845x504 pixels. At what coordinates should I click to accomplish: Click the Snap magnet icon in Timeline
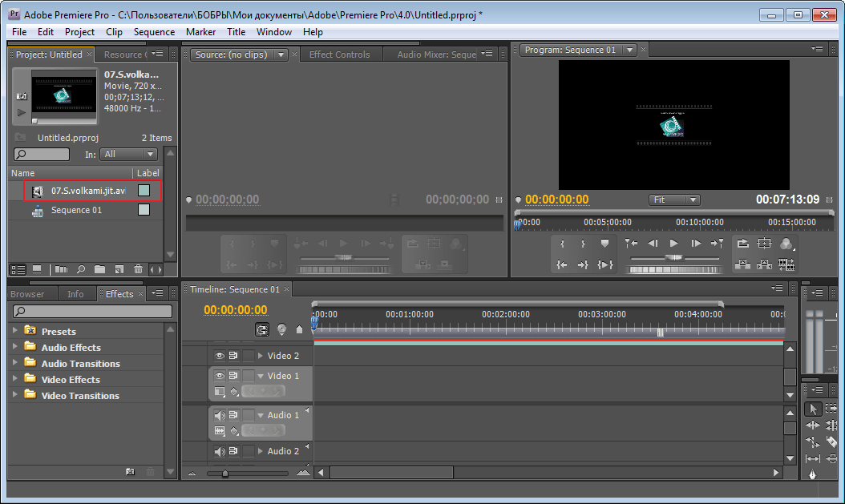point(262,329)
